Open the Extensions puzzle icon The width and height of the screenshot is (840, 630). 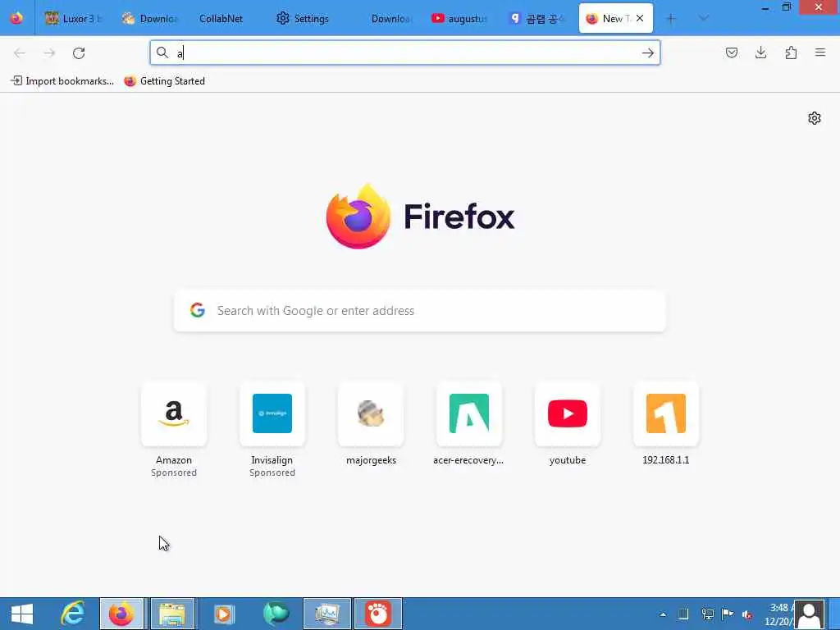(791, 52)
